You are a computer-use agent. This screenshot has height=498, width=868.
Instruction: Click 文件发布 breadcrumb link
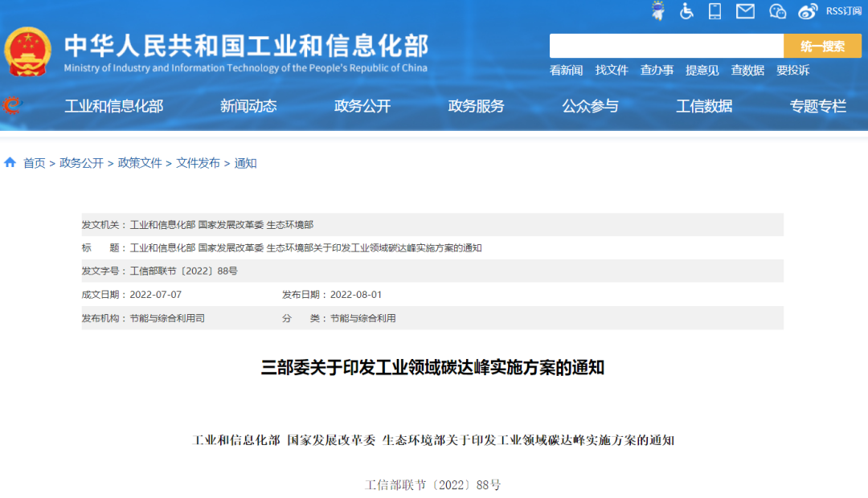(x=198, y=163)
